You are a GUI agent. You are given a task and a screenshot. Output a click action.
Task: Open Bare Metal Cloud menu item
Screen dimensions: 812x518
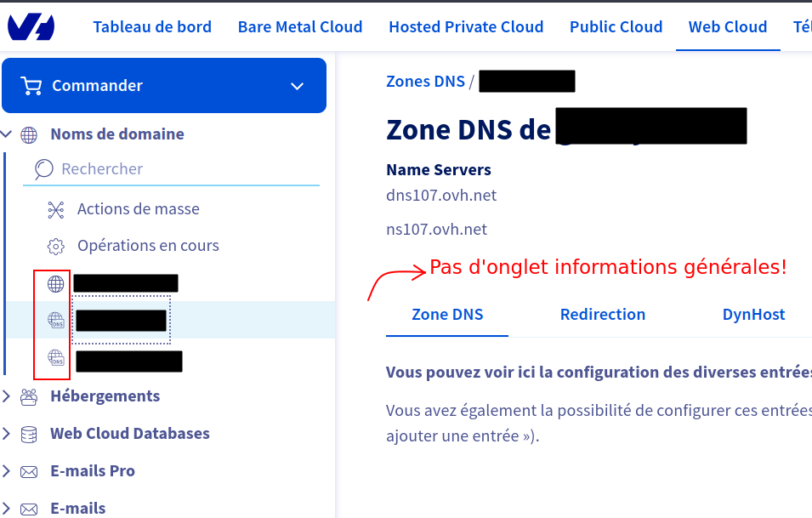(300, 27)
